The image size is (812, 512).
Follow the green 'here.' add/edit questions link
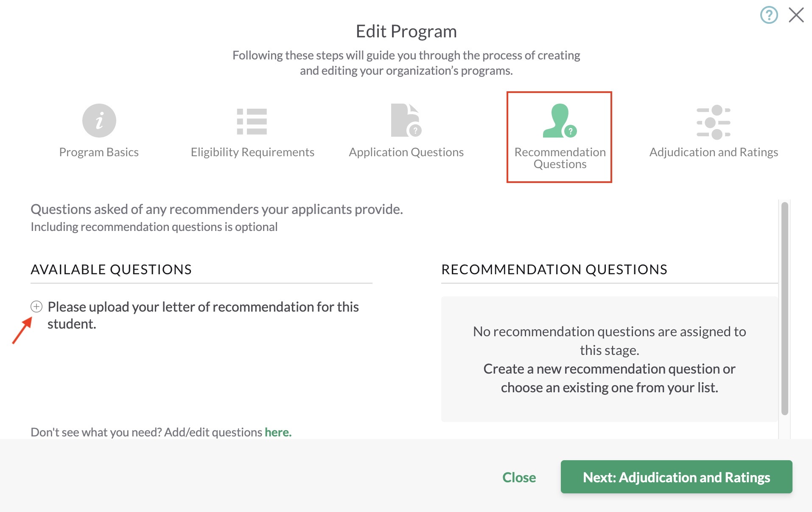[278, 432]
